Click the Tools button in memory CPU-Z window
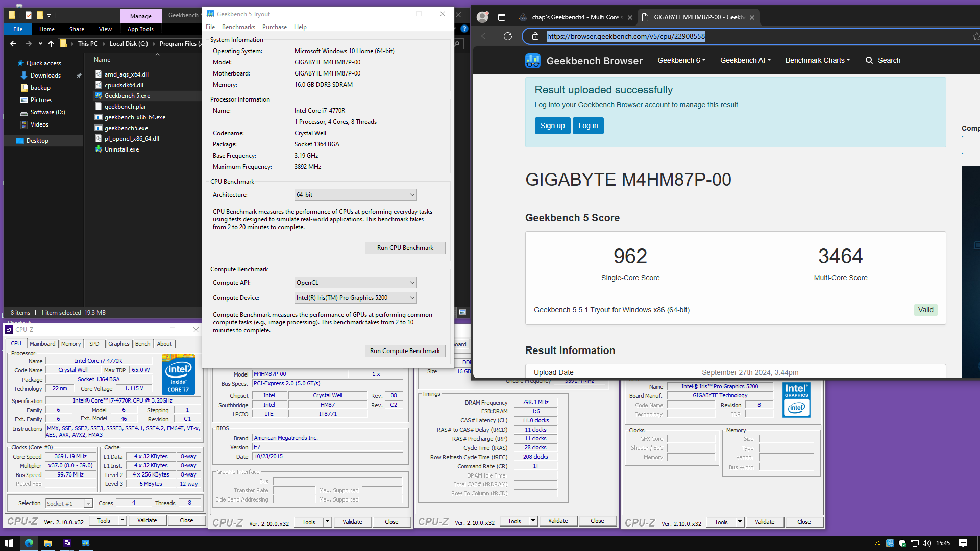The height and width of the screenshot is (551, 980). pos(514,521)
